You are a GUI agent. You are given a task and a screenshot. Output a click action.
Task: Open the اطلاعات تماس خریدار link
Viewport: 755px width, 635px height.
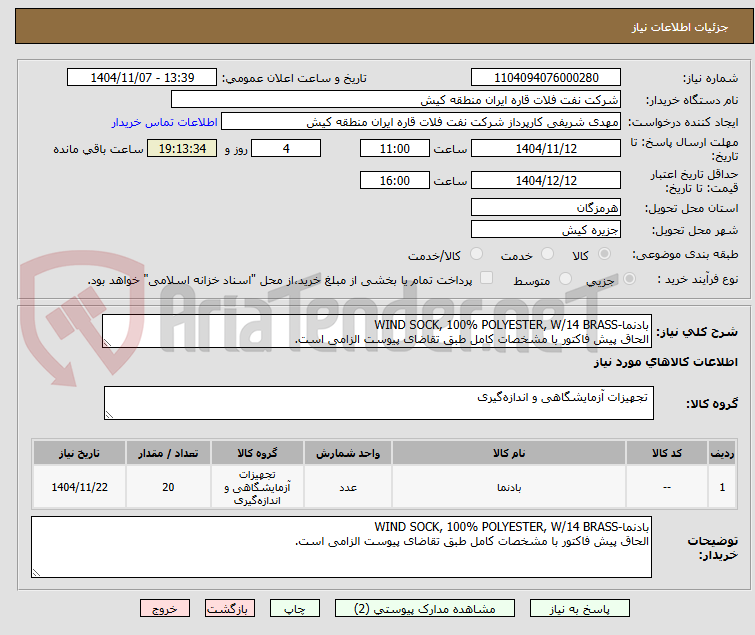(x=165, y=122)
